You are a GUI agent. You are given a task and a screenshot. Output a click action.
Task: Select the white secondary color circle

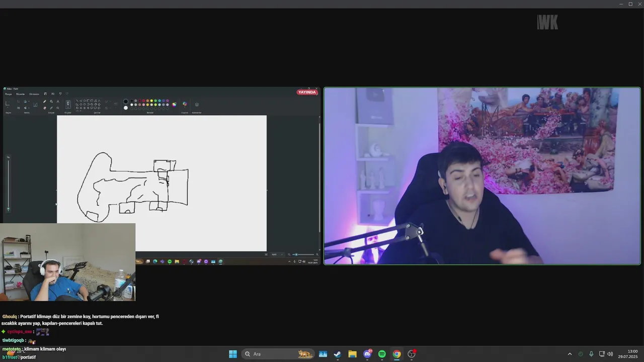[x=126, y=108]
